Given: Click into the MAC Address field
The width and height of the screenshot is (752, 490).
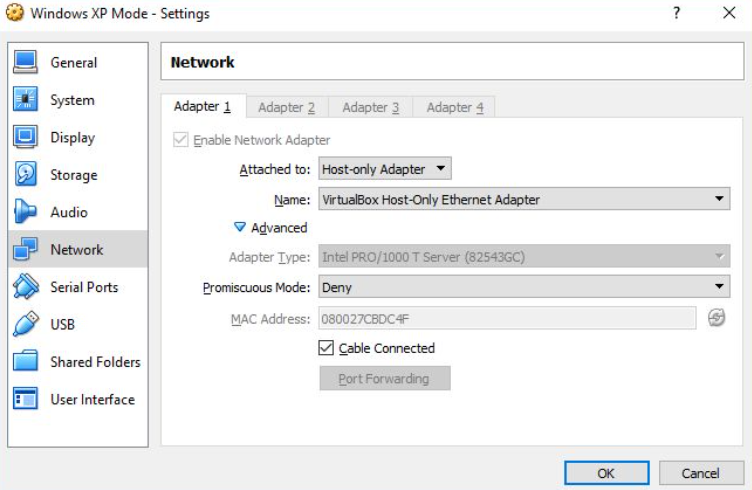Looking at the screenshot, I should (x=507, y=318).
